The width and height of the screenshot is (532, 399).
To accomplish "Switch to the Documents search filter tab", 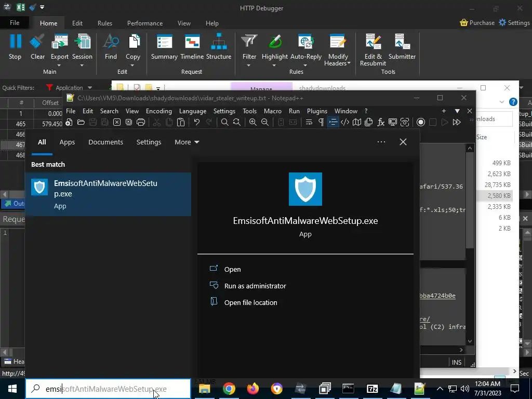I will pos(105,142).
